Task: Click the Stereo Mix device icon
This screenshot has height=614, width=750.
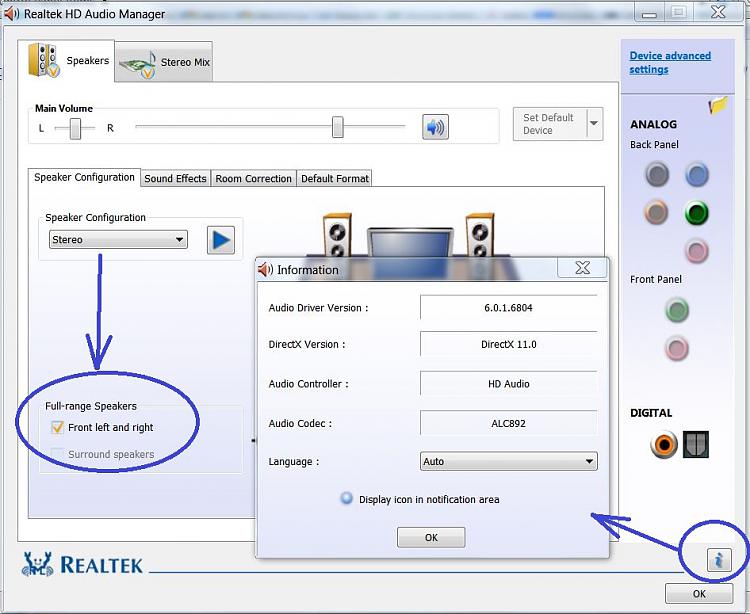Action: point(138,65)
